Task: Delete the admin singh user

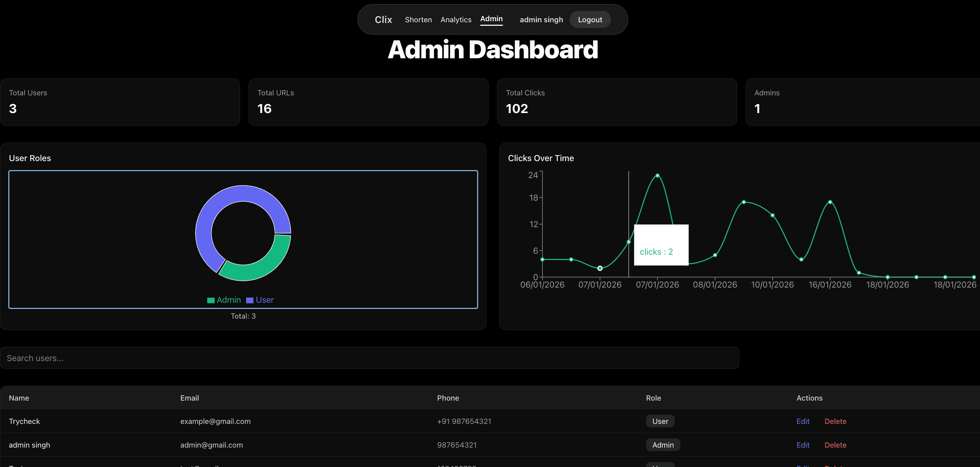Action: (835, 445)
